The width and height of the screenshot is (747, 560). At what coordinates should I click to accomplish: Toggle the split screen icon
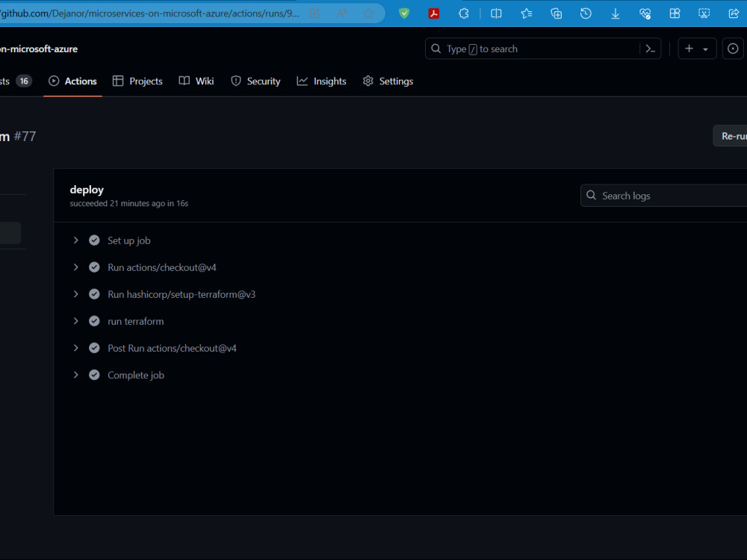(x=496, y=13)
